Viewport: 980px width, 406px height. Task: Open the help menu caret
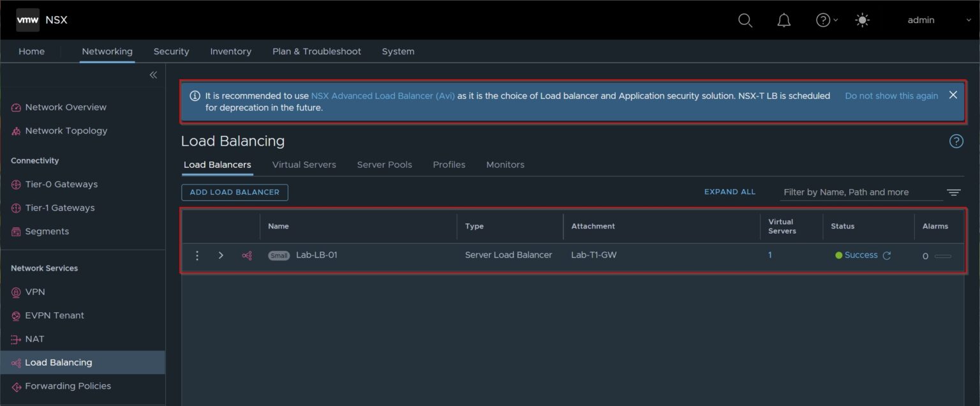835,20
